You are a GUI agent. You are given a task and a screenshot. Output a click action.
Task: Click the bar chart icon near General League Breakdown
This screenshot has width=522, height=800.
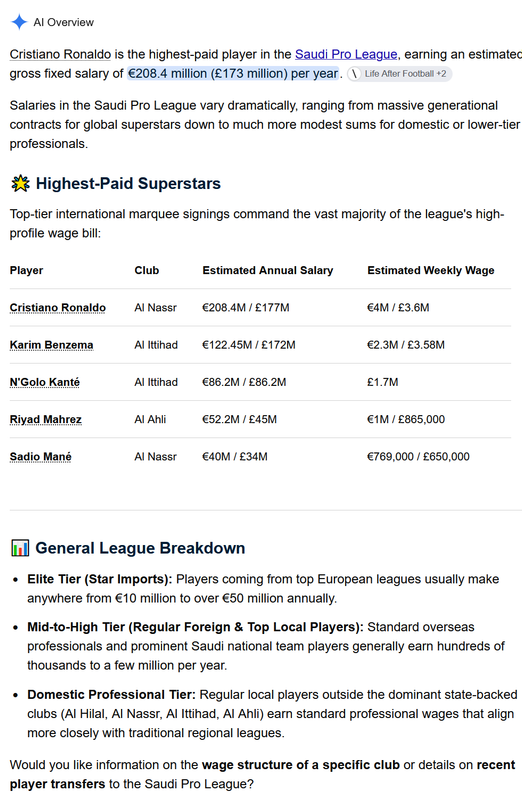(x=20, y=548)
